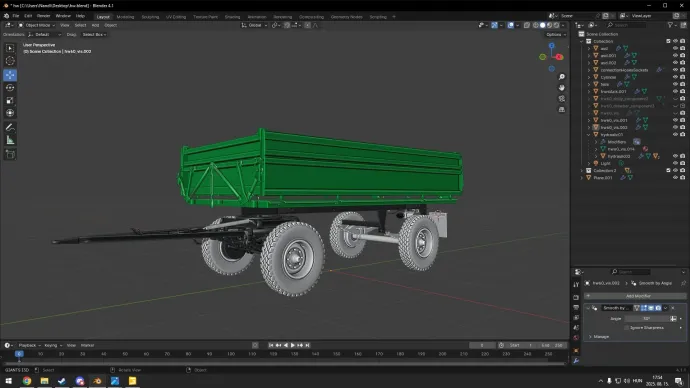The height and width of the screenshot is (388, 690).
Task: Choose the Annotate tool
Action: pyautogui.click(x=10, y=128)
